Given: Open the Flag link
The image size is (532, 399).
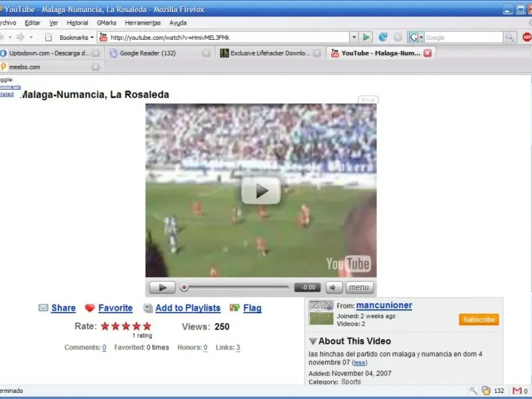Looking at the screenshot, I should [x=253, y=308].
